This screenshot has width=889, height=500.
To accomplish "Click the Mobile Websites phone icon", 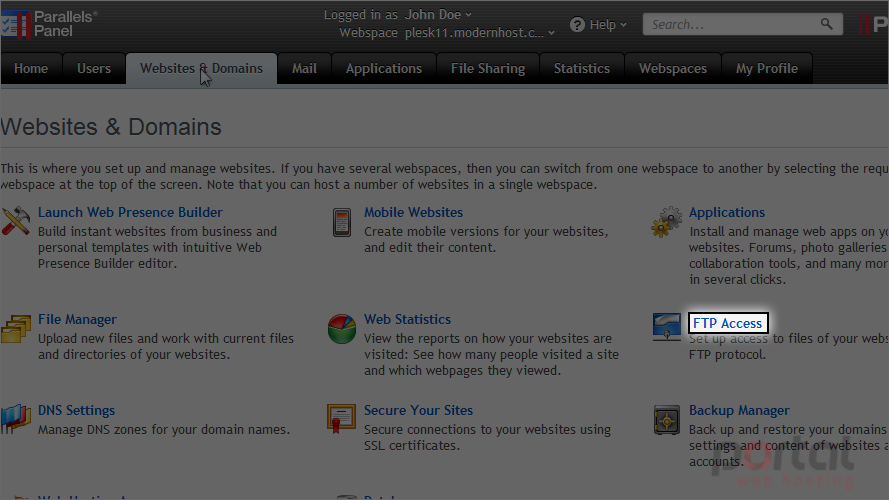I will pos(342,222).
